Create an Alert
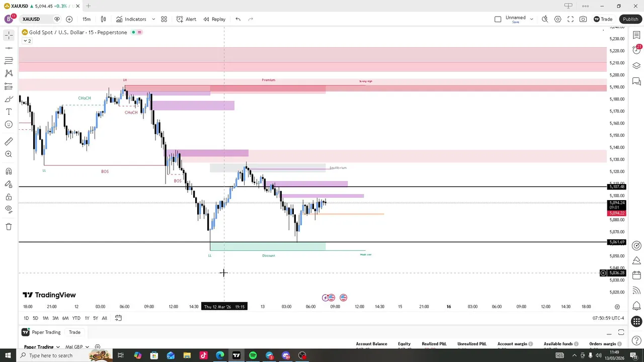Screen dimensions: 644x362 [186, 19]
